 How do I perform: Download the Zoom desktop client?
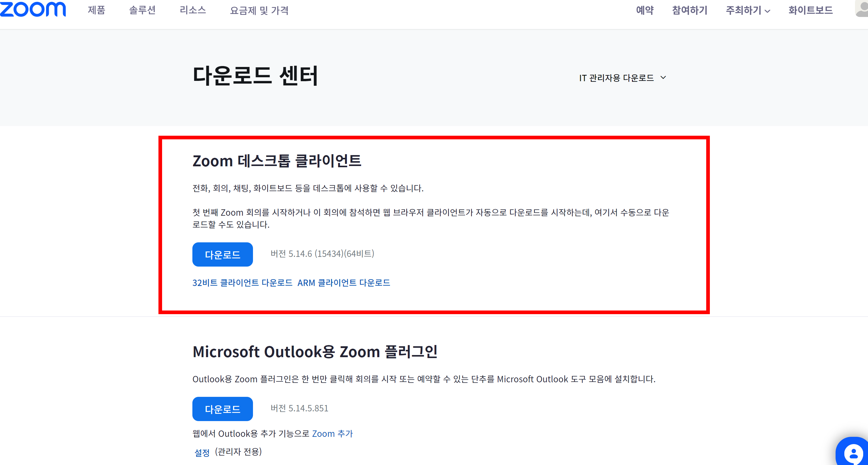pos(222,254)
